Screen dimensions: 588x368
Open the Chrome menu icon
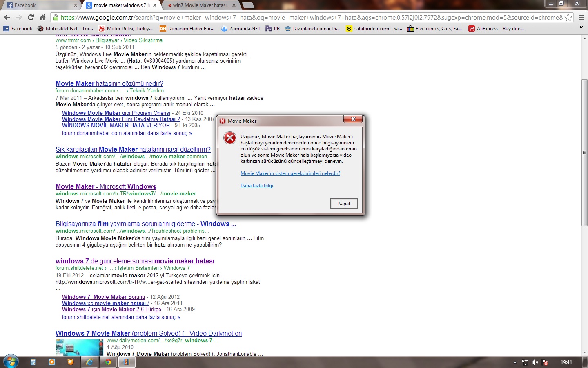pyautogui.click(x=581, y=18)
